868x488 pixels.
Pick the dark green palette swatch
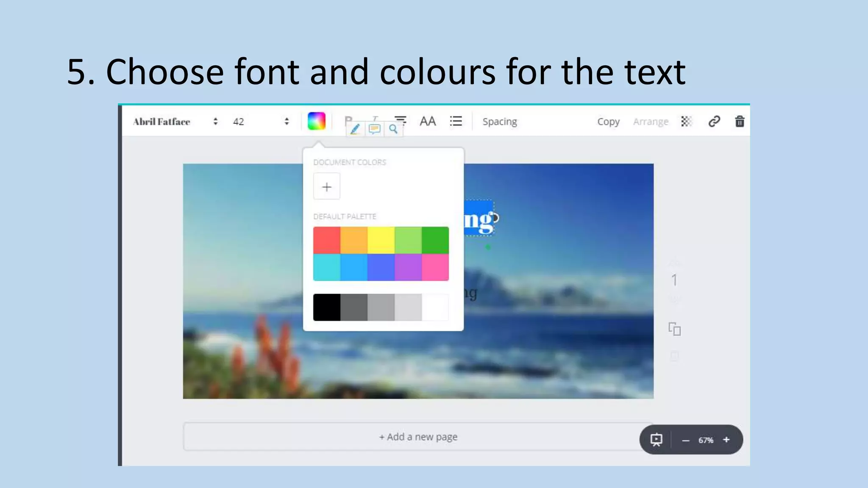[x=435, y=240]
